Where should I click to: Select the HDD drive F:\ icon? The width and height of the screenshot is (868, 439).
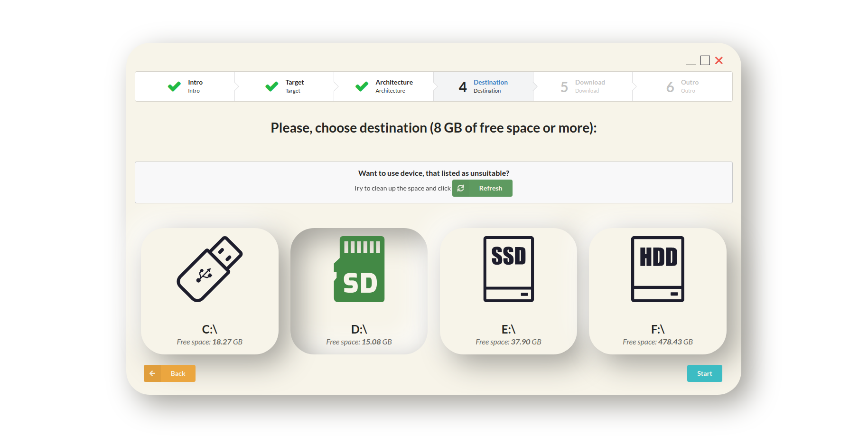657,269
